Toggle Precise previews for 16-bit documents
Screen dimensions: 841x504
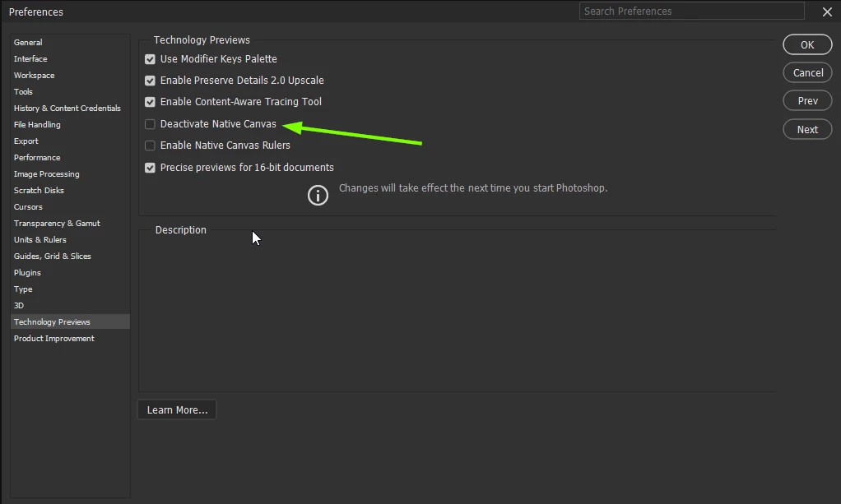[x=150, y=168]
